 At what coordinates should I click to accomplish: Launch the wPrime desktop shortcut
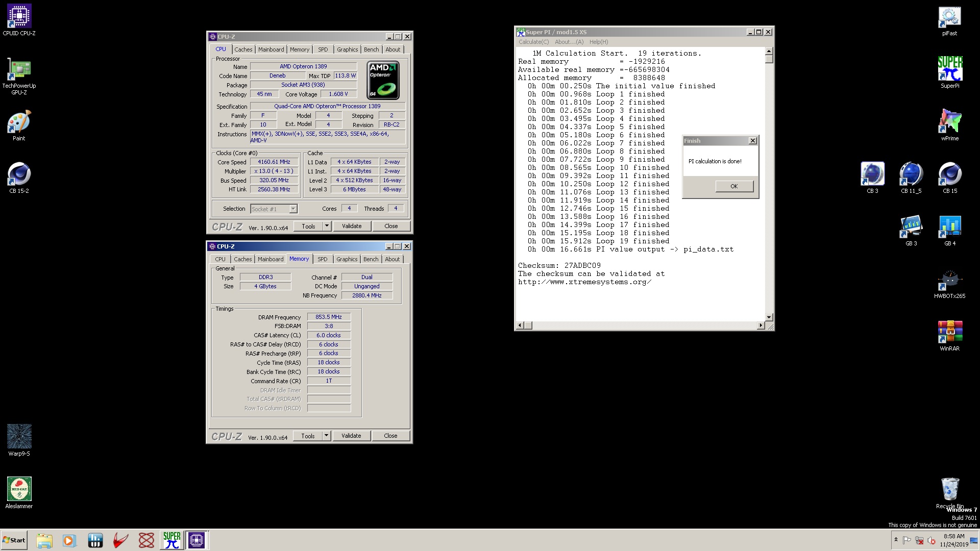949,126
